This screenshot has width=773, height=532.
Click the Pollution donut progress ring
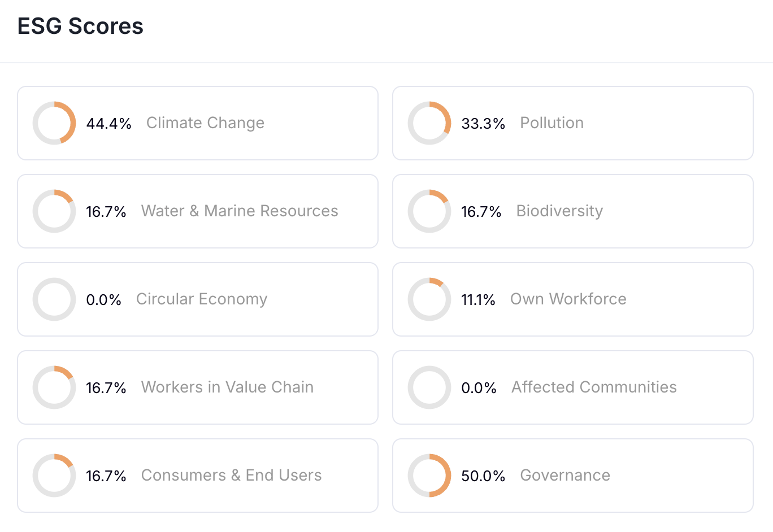click(x=429, y=123)
